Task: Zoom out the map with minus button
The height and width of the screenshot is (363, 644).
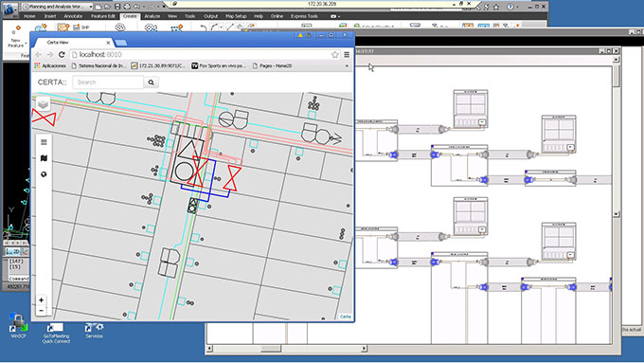Action: 41,310
